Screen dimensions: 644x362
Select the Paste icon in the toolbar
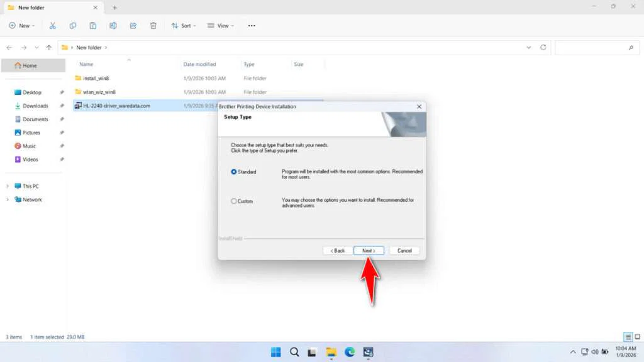click(x=92, y=25)
